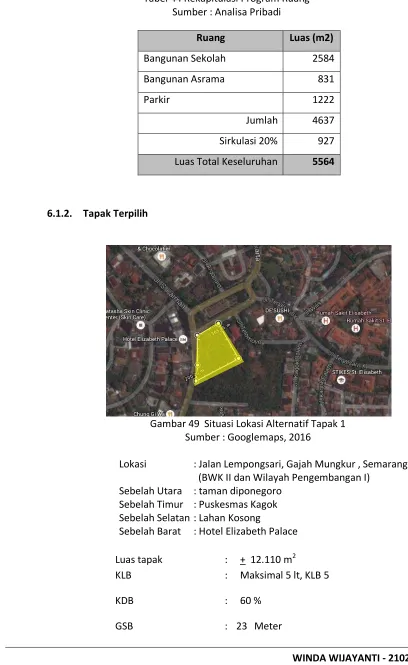This screenshot has height=665, width=408.
Task: Select 'Maksimal 5 lt, KLB 5' text
Action: 285,576
